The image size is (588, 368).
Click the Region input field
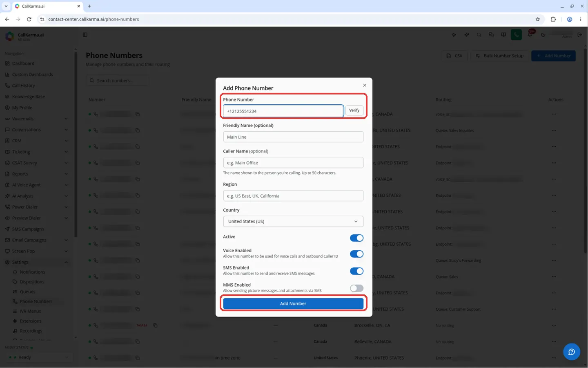(x=293, y=196)
